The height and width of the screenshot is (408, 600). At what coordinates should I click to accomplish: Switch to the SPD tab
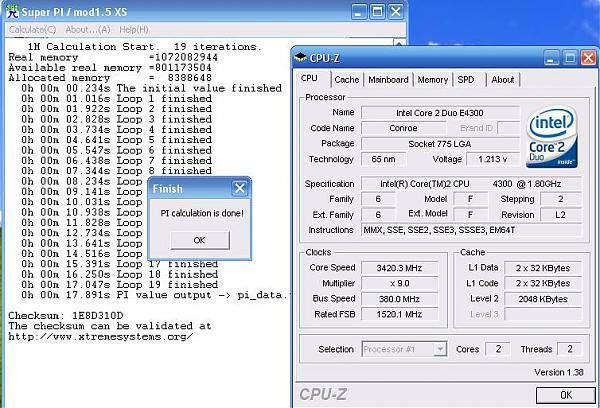point(466,80)
